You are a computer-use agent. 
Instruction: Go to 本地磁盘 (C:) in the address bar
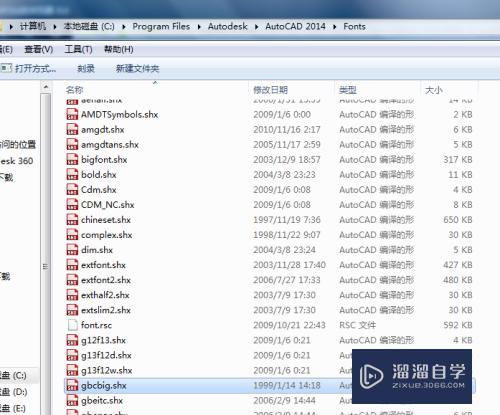click(89, 26)
